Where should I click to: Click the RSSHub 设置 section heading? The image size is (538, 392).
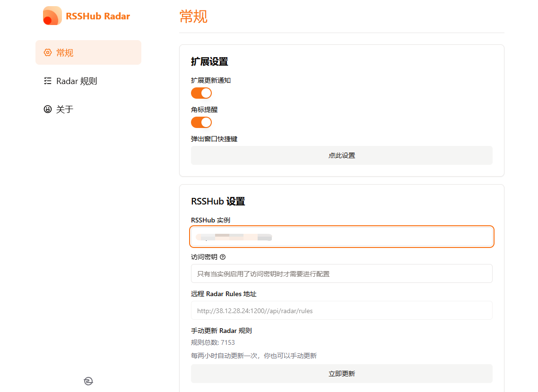pyautogui.click(x=218, y=201)
